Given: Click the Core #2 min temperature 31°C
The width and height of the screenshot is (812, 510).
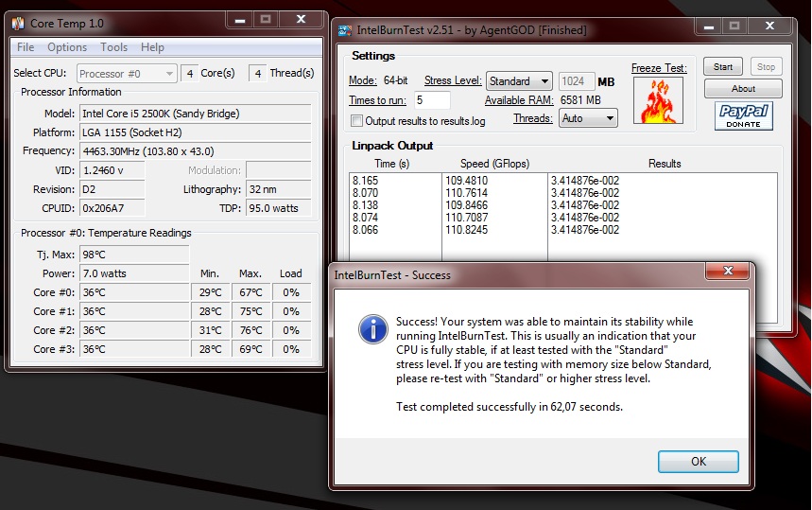Looking at the screenshot, I should (210, 330).
